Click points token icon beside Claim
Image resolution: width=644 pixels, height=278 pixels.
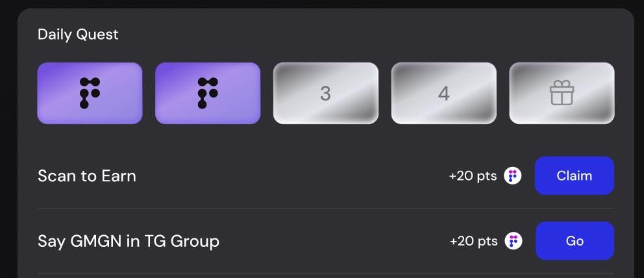513,176
